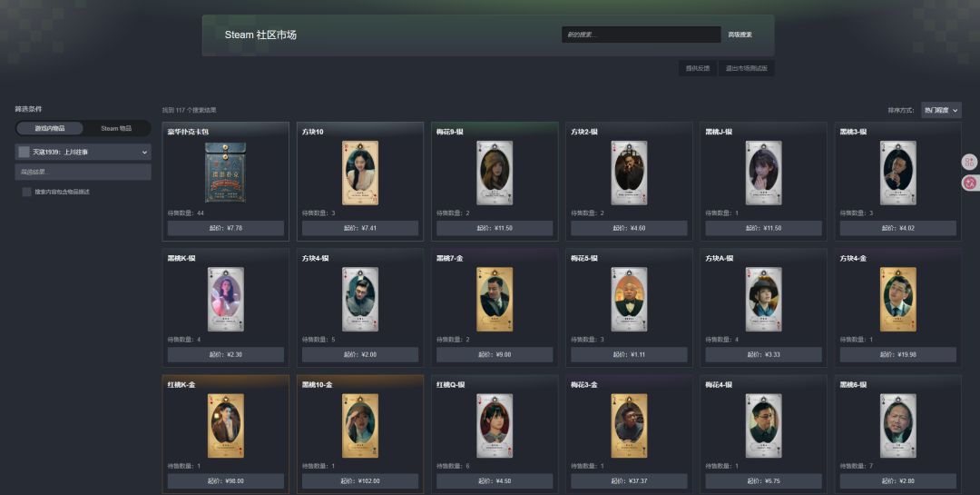Viewport: 980px width, 495px height.
Task: Open the 方块A-银 card image
Action: tap(763, 299)
